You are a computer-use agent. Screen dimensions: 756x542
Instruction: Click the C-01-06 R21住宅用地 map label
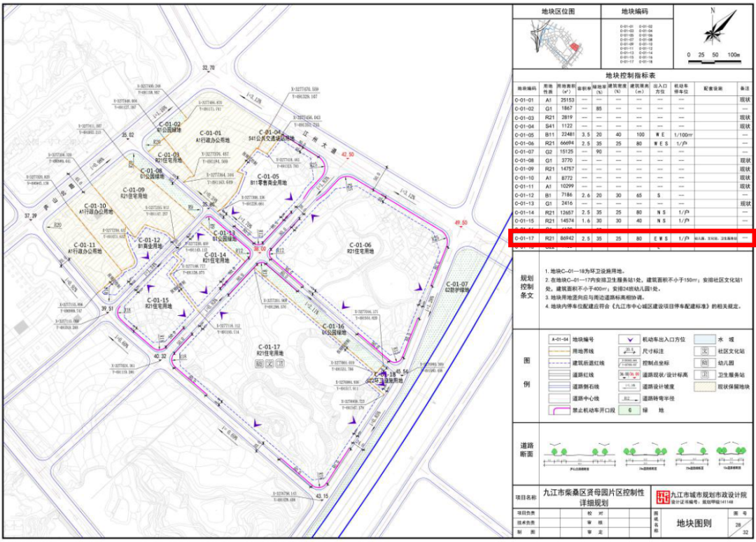(x=360, y=248)
